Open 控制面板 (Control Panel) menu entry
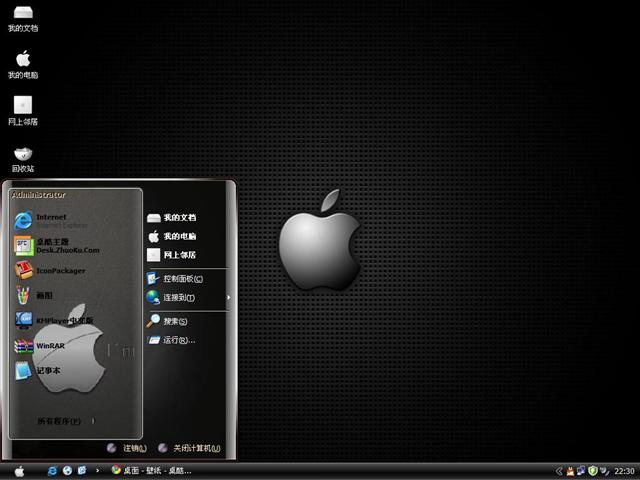640x480 pixels. [x=182, y=279]
